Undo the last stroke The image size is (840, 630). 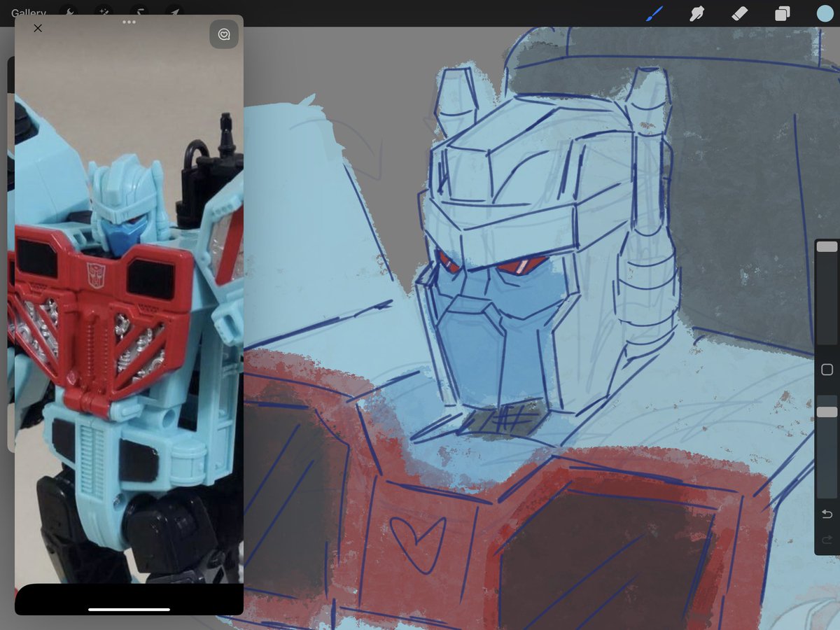click(827, 514)
